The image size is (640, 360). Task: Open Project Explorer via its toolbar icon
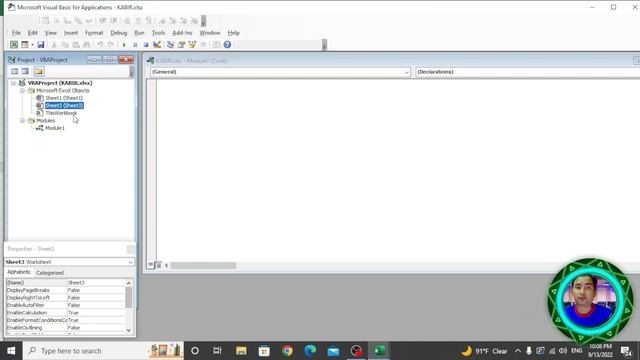point(170,44)
